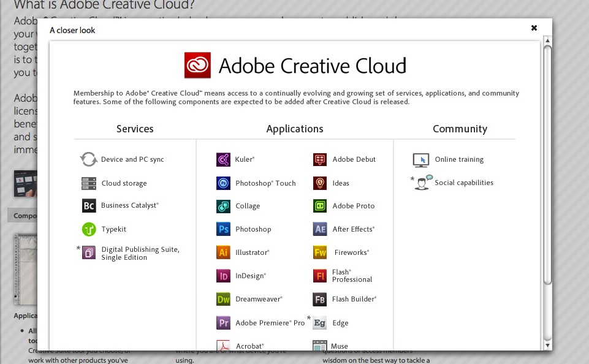Screen dimensions: 589x364
Task: Open the Flash Builder icon
Action: pyautogui.click(x=319, y=298)
